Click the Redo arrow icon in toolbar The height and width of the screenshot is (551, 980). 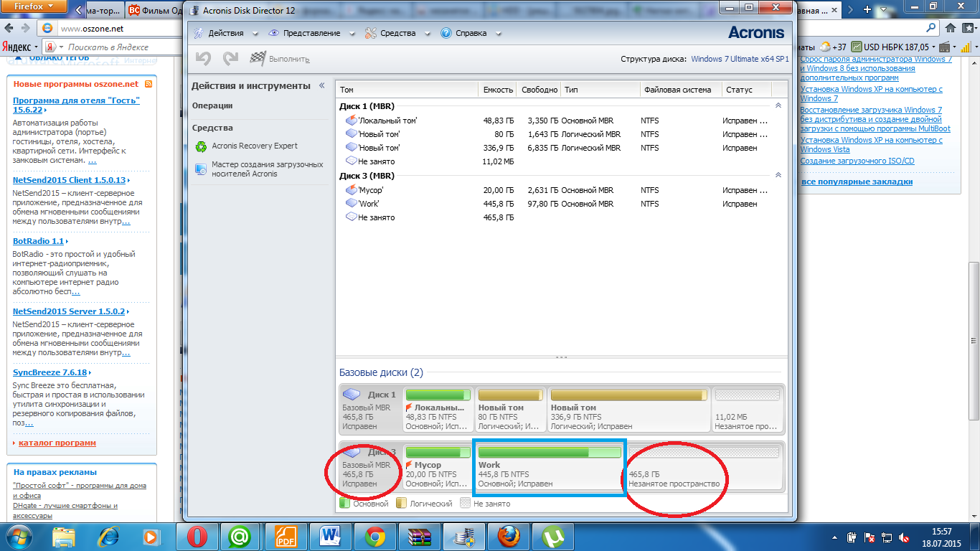point(230,59)
